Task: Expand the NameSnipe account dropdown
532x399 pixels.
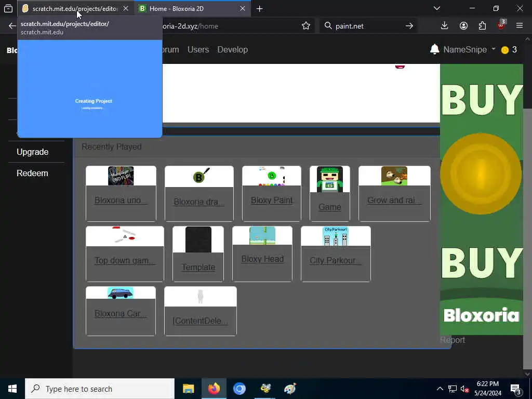Action: pos(469,49)
